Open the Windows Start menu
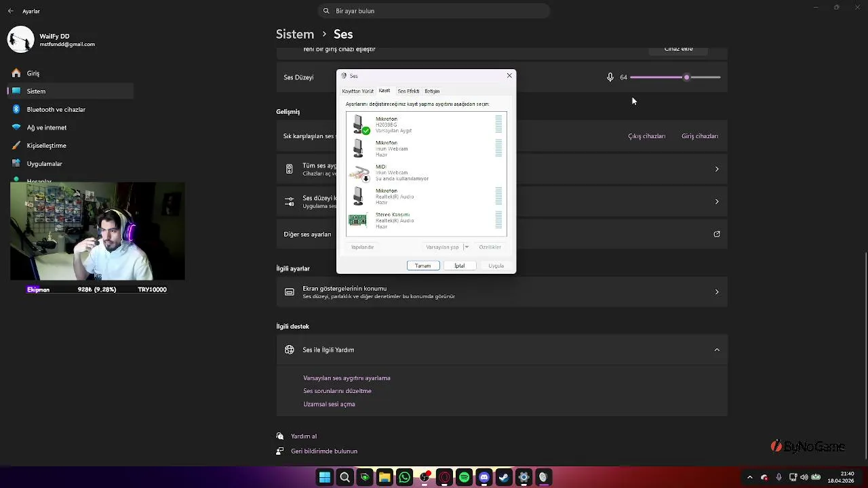Viewport: 868px width, 488px height. pyautogui.click(x=325, y=477)
